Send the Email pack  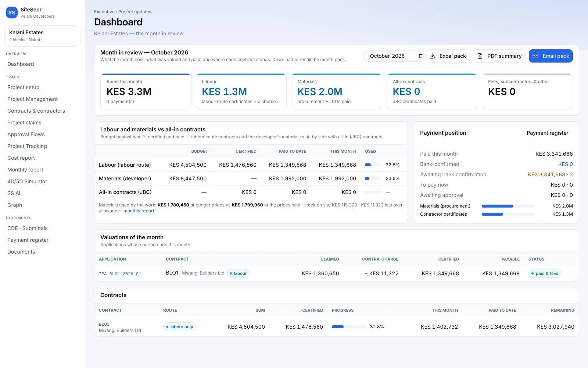[551, 56]
